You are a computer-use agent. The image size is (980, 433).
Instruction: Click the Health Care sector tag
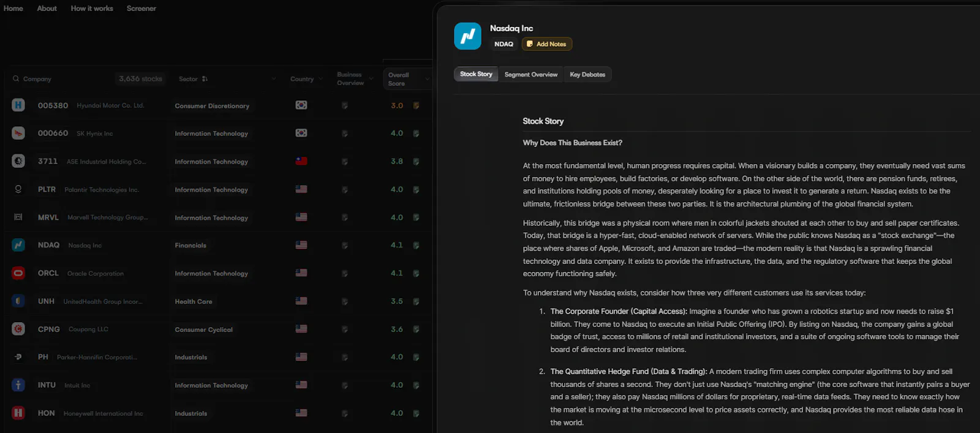[194, 301]
